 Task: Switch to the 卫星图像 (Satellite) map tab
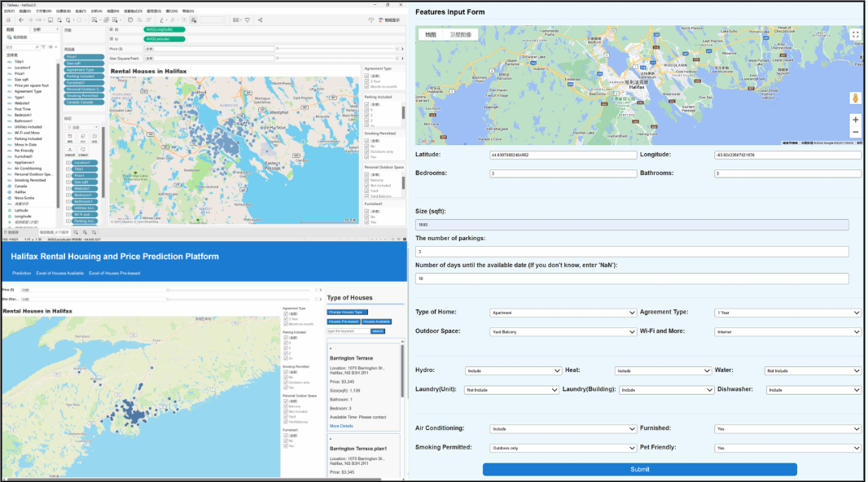pyautogui.click(x=461, y=34)
